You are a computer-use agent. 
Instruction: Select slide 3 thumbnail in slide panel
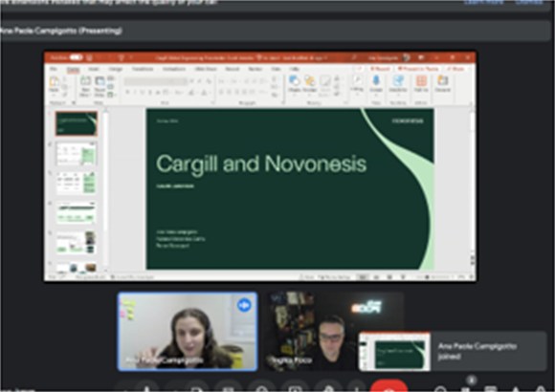coord(77,184)
